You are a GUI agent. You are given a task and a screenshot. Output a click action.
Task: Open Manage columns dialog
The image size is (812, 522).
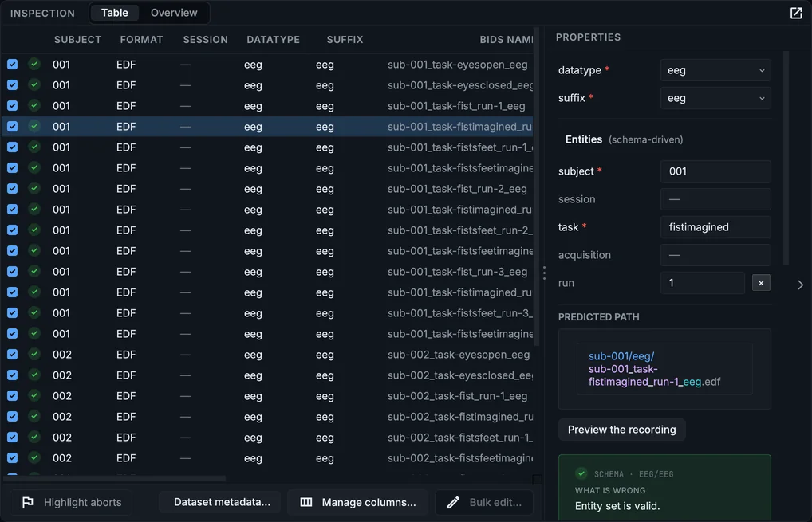(x=358, y=502)
